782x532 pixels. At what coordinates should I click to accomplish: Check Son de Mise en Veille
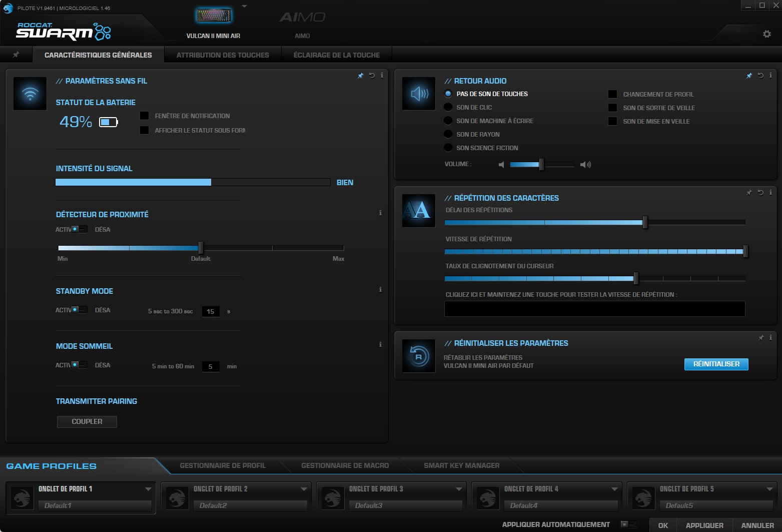click(612, 121)
